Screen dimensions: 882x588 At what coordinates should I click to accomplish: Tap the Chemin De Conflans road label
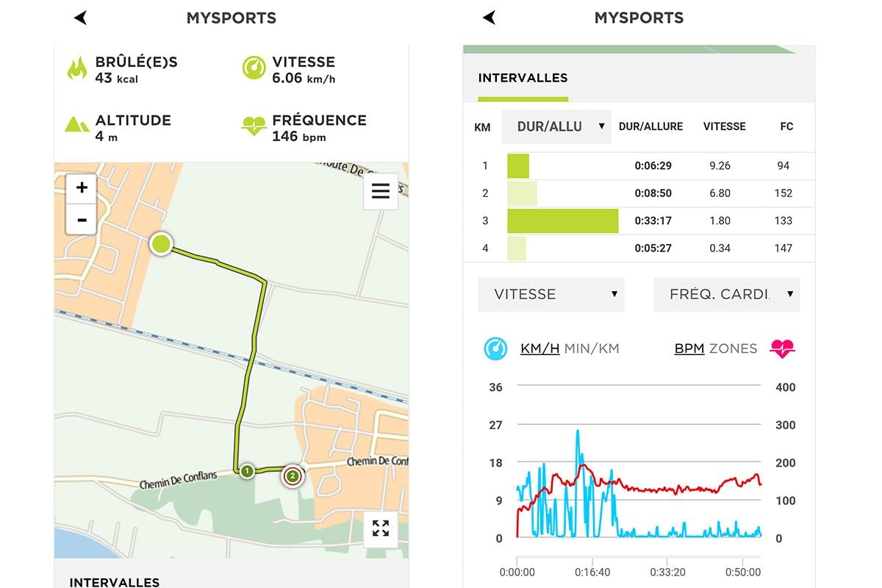pyautogui.click(x=179, y=480)
